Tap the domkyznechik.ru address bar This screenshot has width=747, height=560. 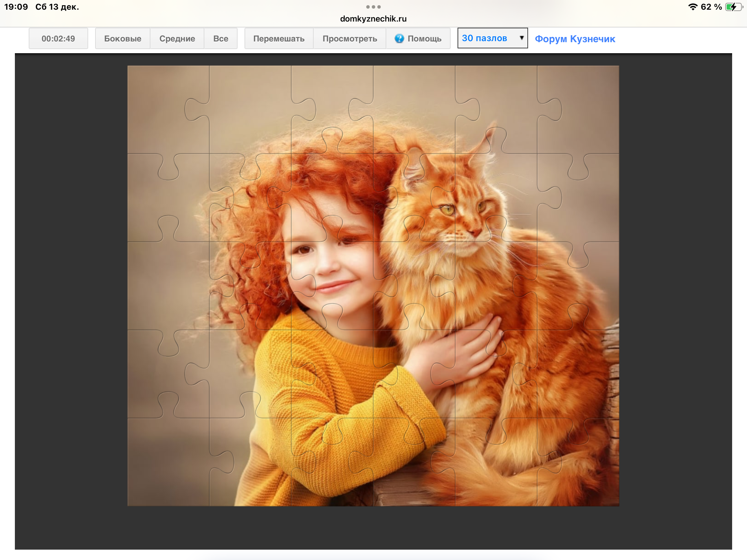(x=373, y=19)
